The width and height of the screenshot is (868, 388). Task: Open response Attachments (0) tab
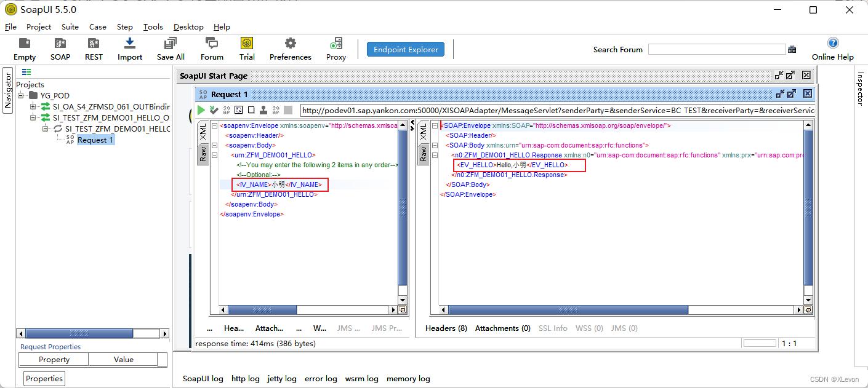503,328
